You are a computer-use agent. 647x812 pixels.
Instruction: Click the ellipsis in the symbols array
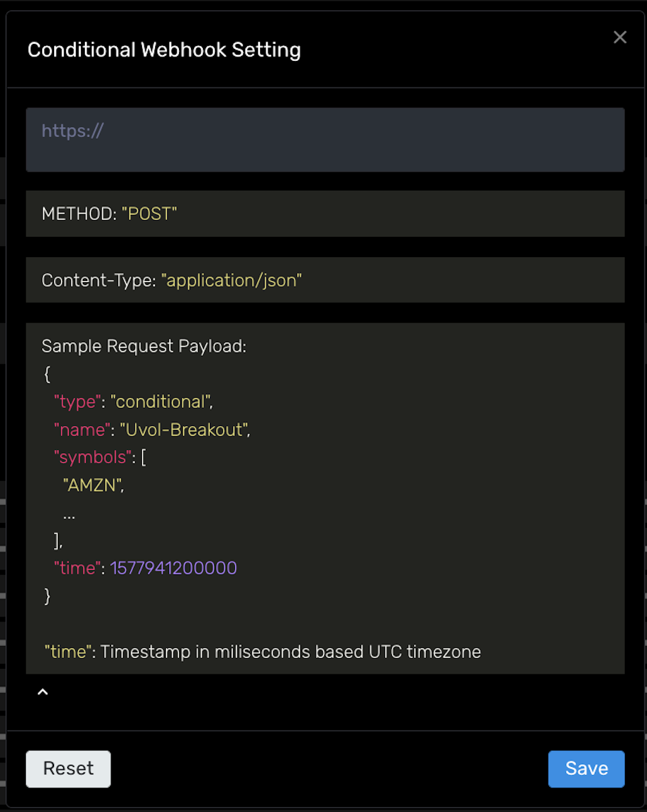(x=69, y=515)
